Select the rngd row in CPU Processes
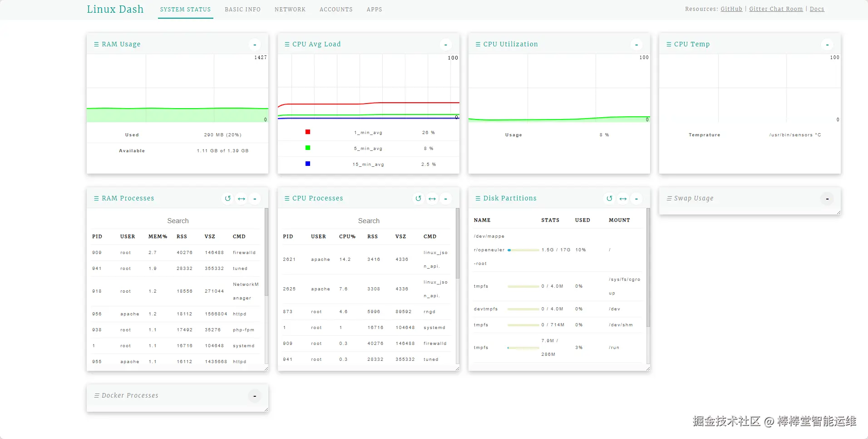 pos(366,312)
